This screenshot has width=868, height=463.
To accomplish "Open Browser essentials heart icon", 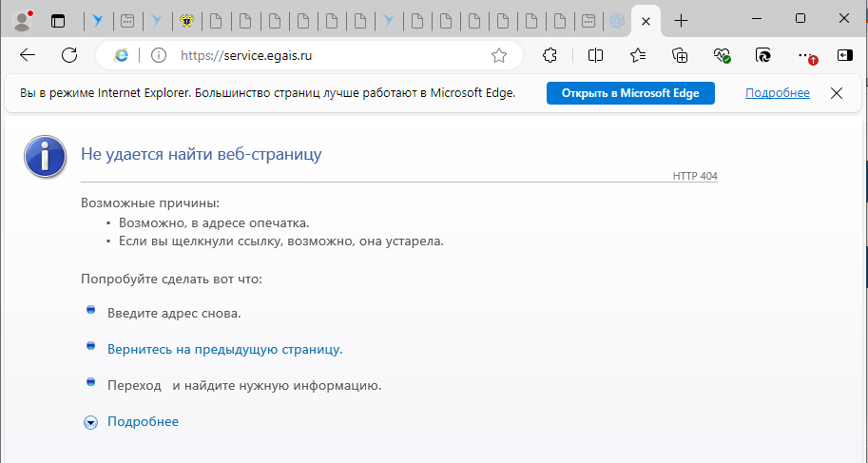I will (722, 55).
